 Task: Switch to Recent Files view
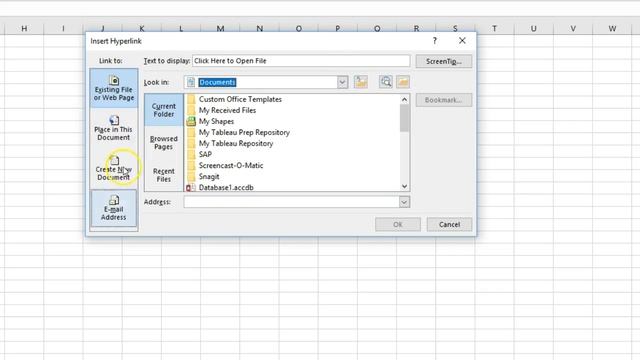click(x=164, y=175)
